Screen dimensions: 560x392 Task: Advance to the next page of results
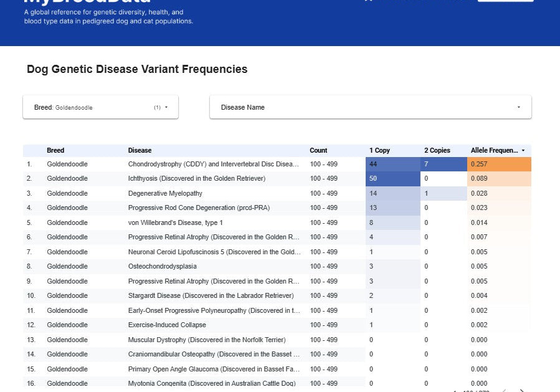click(x=522, y=390)
